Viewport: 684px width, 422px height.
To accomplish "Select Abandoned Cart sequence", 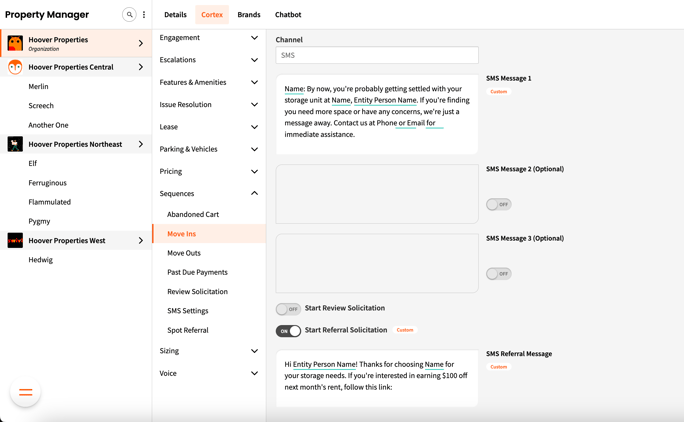I will [x=193, y=214].
